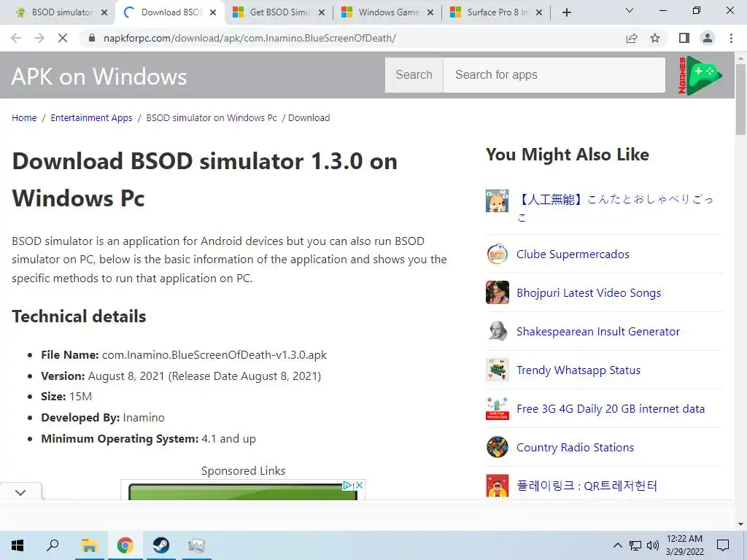The image size is (747, 560).
Task: Click the NGames logo in site header
Action: pyautogui.click(x=700, y=75)
